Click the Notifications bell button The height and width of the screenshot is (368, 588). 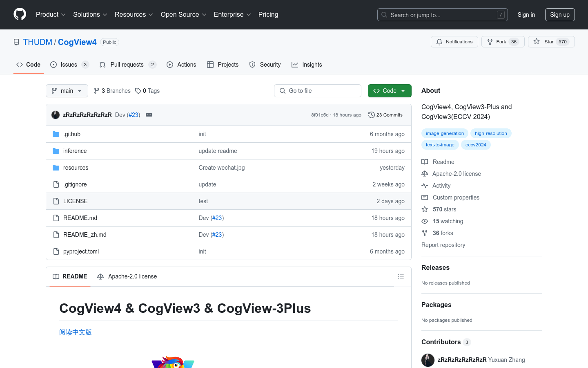coord(454,42)
